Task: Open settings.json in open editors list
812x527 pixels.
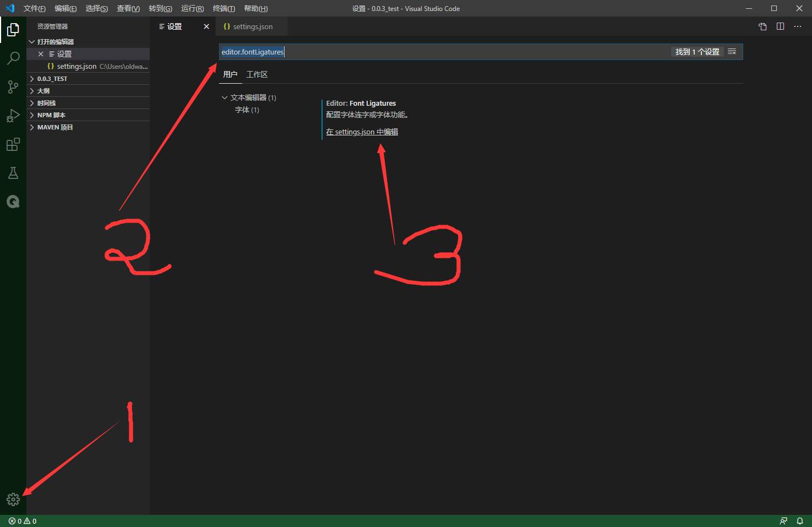Action: click(88, 66)
